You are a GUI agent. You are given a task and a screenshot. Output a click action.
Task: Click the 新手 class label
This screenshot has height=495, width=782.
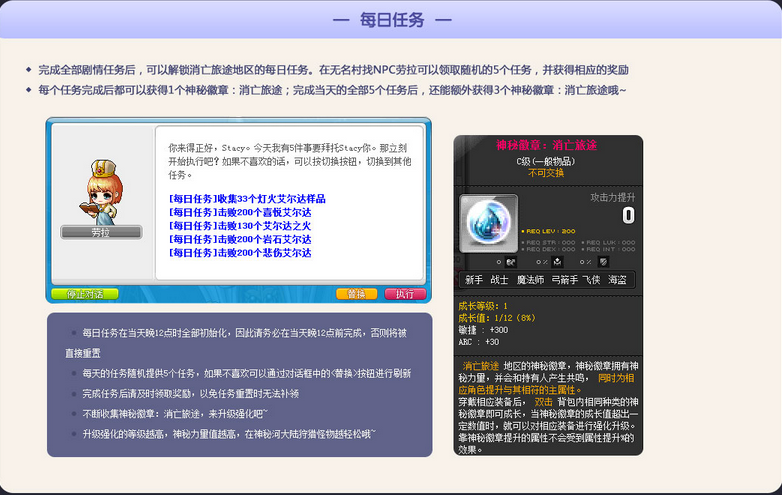(x=473, y=280)
